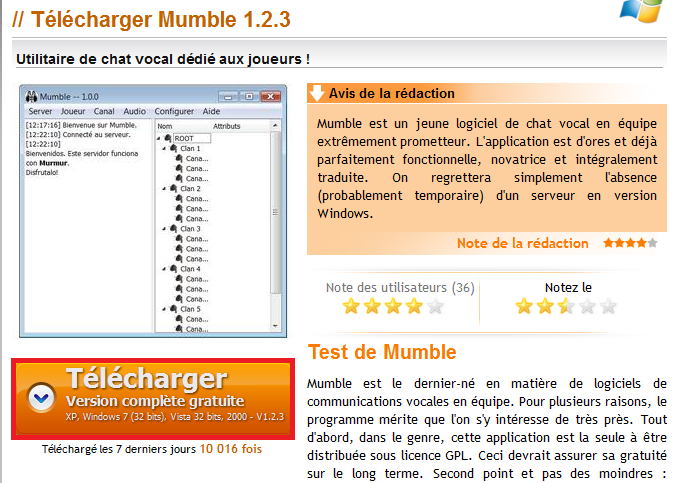Select the ROOT channel in the Mumble tree
677x483 pixels.
[x=192, y=138]
